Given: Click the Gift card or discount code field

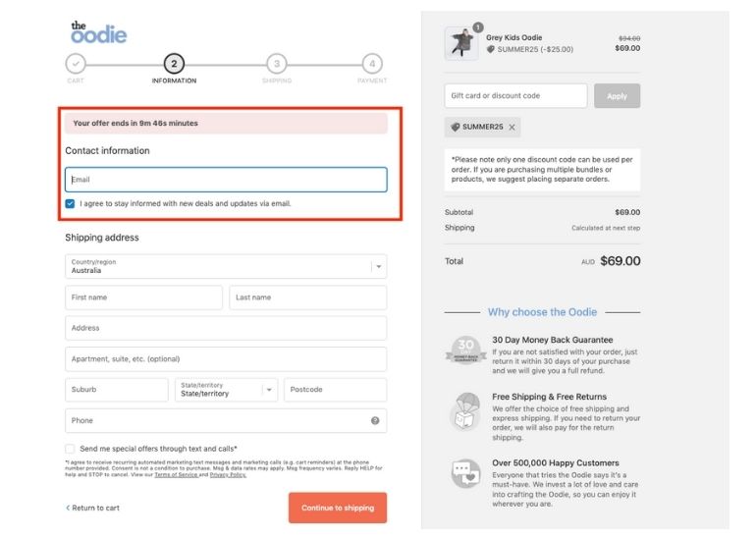Looking at the screenshot, I should [515, 96].
